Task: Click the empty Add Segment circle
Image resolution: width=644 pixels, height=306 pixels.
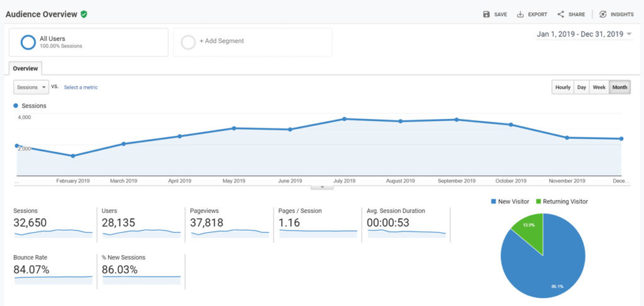Action: coord(188,42)
